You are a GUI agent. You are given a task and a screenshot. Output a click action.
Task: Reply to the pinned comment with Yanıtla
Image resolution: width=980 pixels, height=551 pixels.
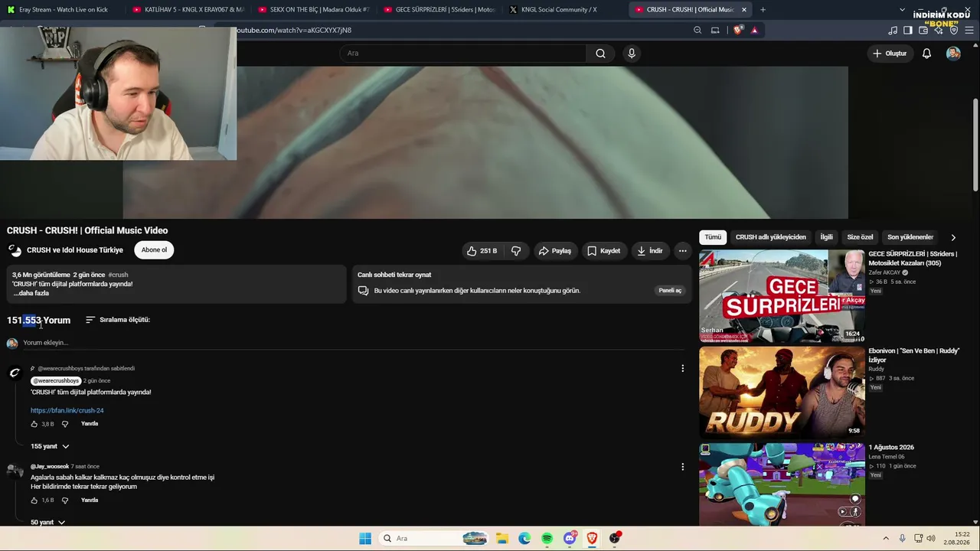[x=90, y=424]
